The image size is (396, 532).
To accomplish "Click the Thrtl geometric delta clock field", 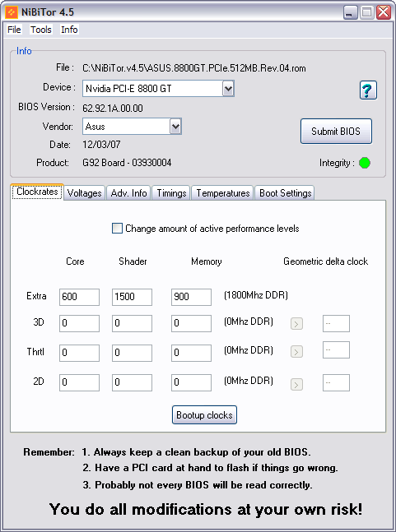I will click(336, 349).
